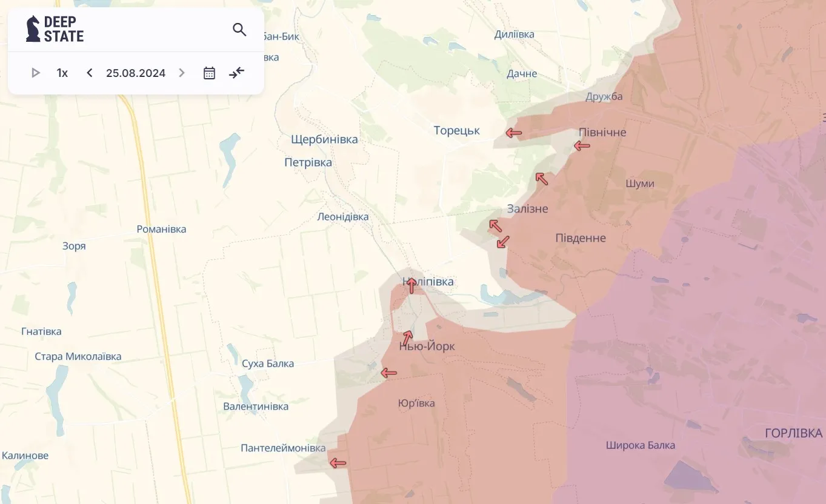Viewport: 826px width, 504px height.
Task: Step back to the previous date
Action: (x=89, y=73)
